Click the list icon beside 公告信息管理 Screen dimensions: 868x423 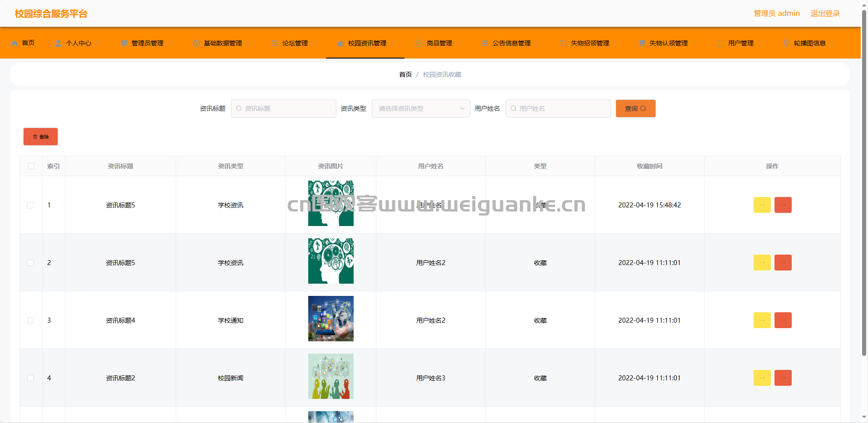tap(485, 43)
